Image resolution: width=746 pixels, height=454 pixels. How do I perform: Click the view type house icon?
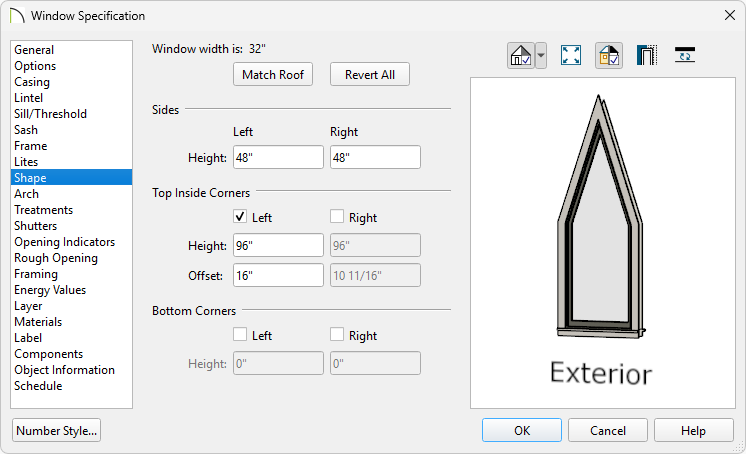520,56
